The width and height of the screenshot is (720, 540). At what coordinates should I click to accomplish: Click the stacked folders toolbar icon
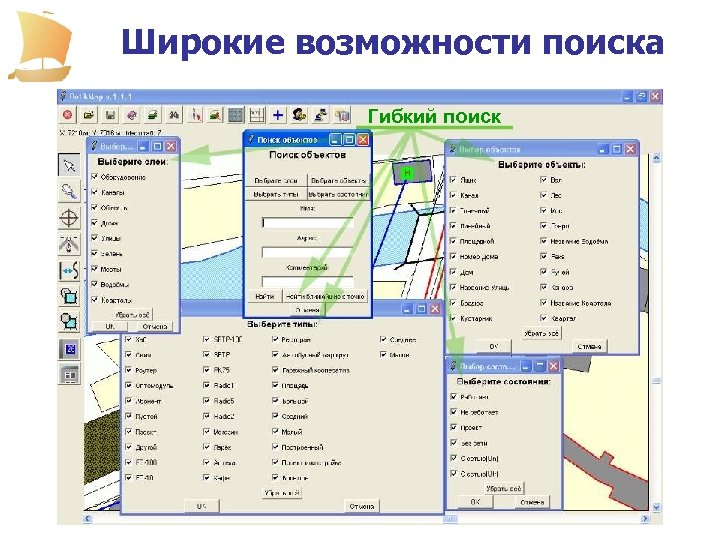coord(342,114)
